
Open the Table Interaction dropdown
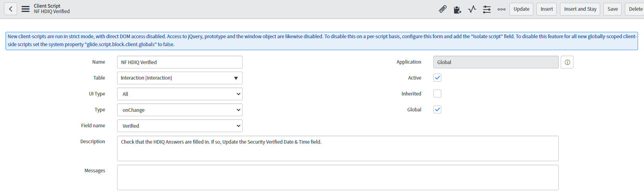[x=180, y=78]
